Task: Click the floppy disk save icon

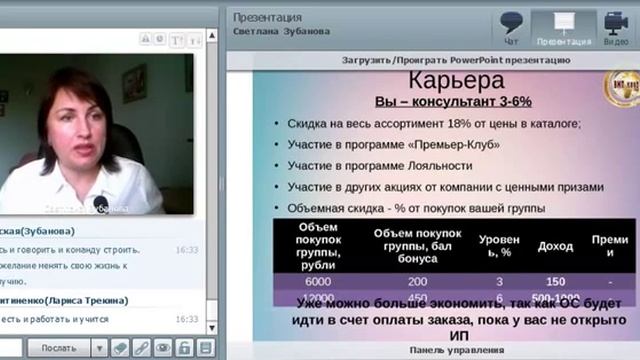Action: (205, 348)
